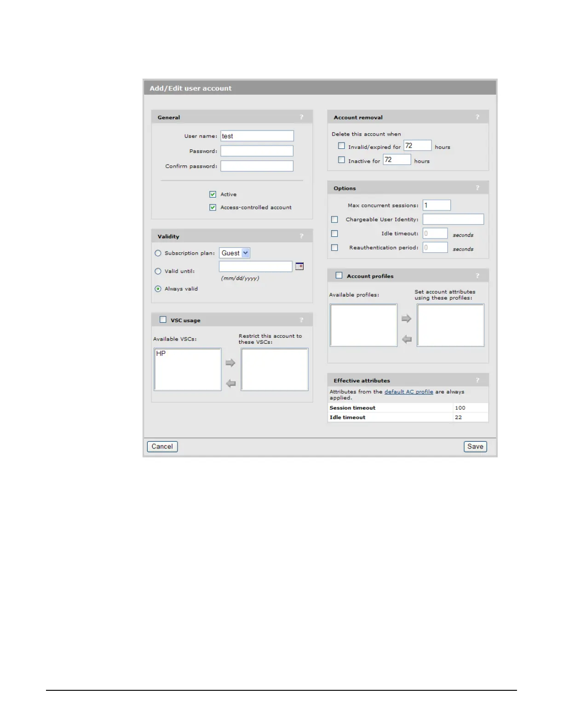Image resolution: width=563 pixels, height=728 pixels.
Task: Click the Session timeout value 100
Action: [x=460, y=408]
